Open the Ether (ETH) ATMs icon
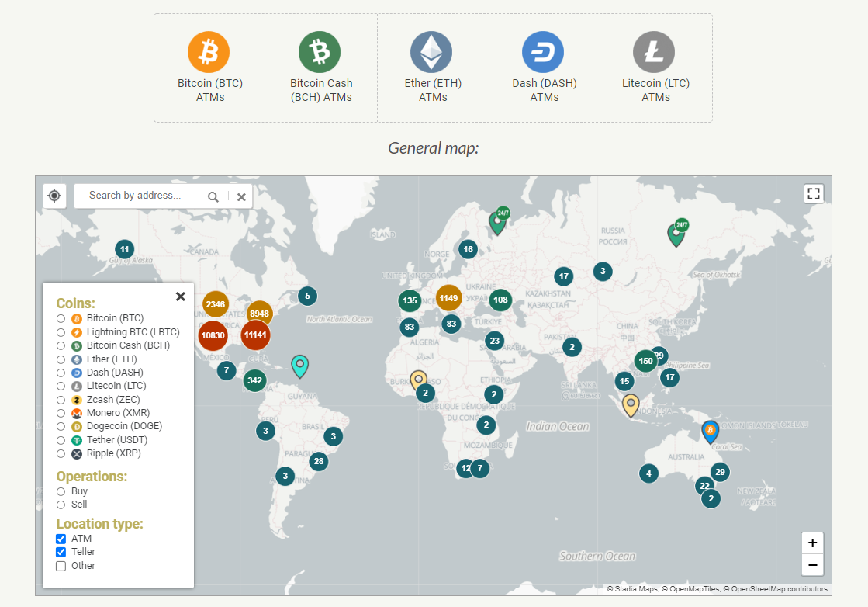 pos(431,52)
